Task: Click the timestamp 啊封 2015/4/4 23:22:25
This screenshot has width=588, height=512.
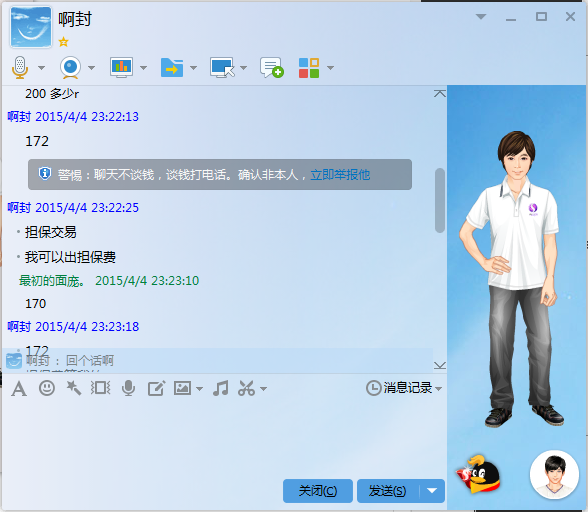Action: tap(73, 207)
